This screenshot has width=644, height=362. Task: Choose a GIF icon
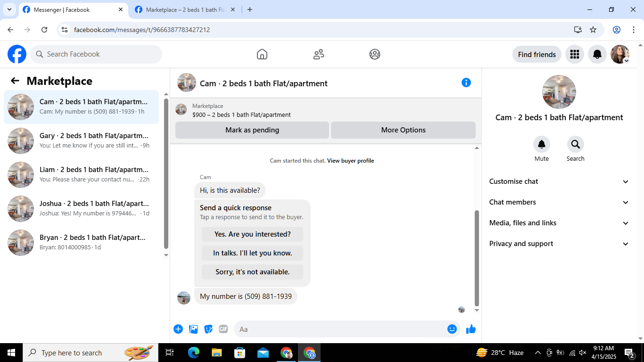coord(223,329)
